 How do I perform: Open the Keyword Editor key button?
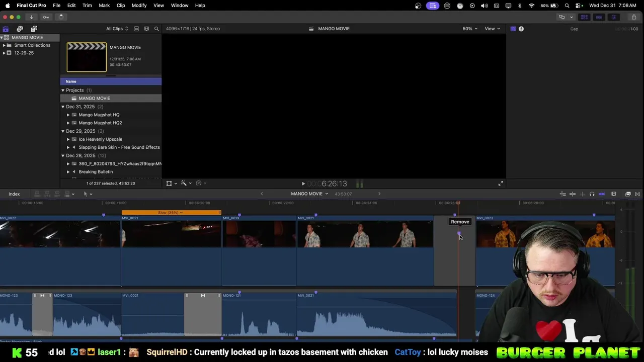(x=46, y=17)
